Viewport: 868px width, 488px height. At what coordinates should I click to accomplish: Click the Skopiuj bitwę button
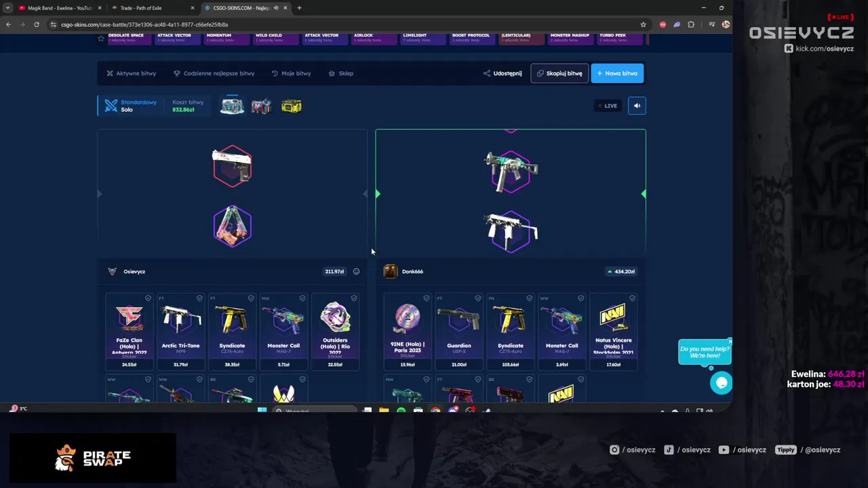point(559,73)
